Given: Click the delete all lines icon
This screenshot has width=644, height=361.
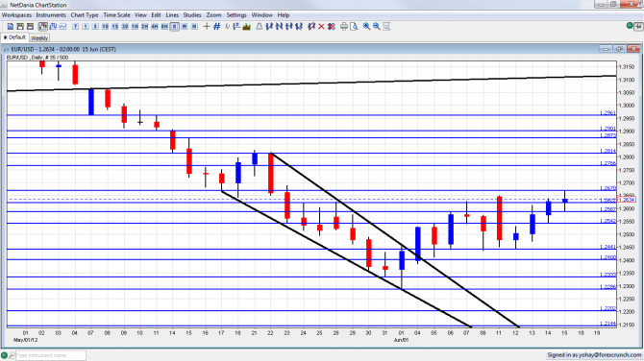Looking at the screenshot, I should pyautogui.click(x=331, y=26).
